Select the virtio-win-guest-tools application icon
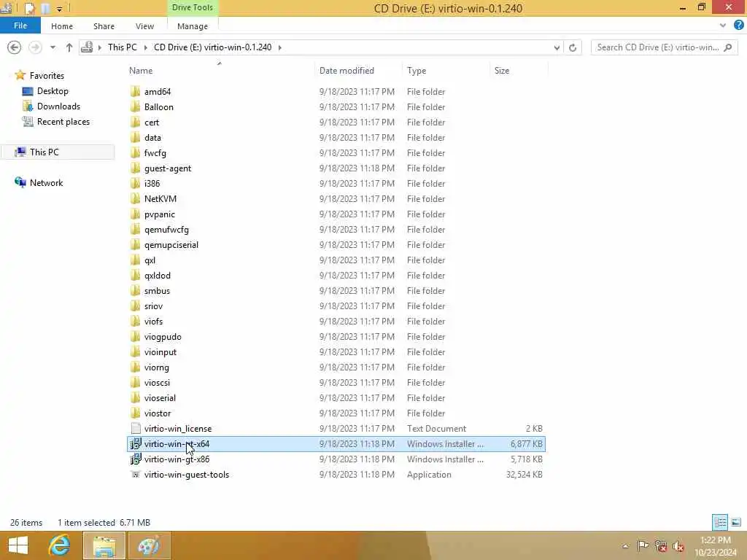The width and height of the screenshot is (747, 560). [135, 474]
